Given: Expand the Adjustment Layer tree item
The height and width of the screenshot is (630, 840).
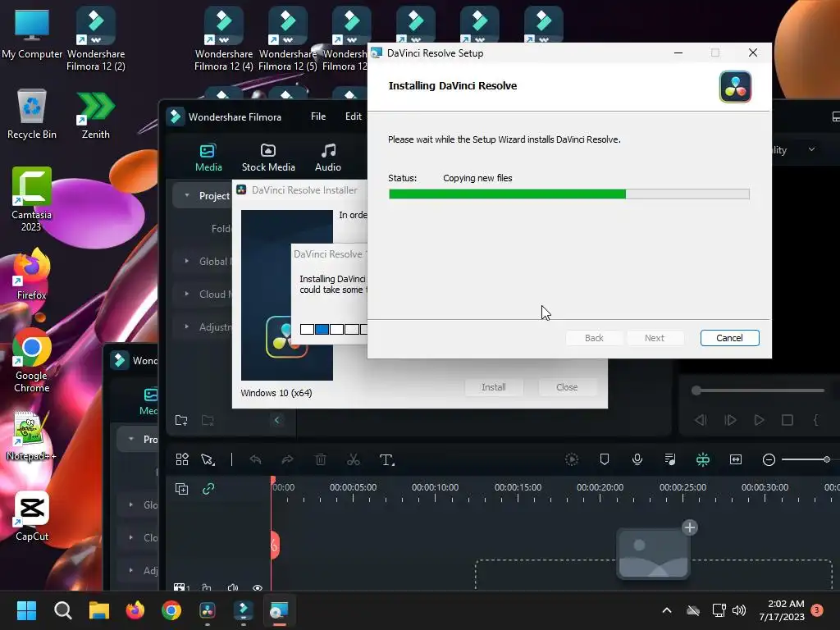Looking at the screenshot, I should [187, 326].
